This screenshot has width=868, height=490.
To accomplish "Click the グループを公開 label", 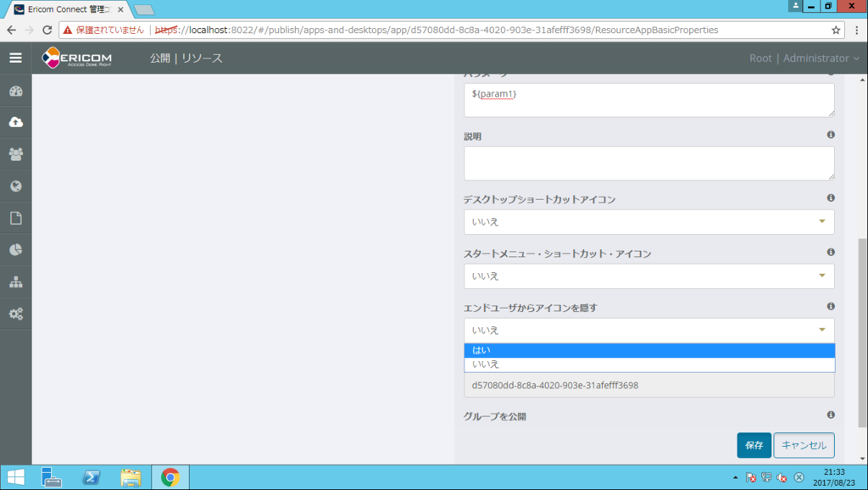I will pyautogui.click(x=495, y=416).
